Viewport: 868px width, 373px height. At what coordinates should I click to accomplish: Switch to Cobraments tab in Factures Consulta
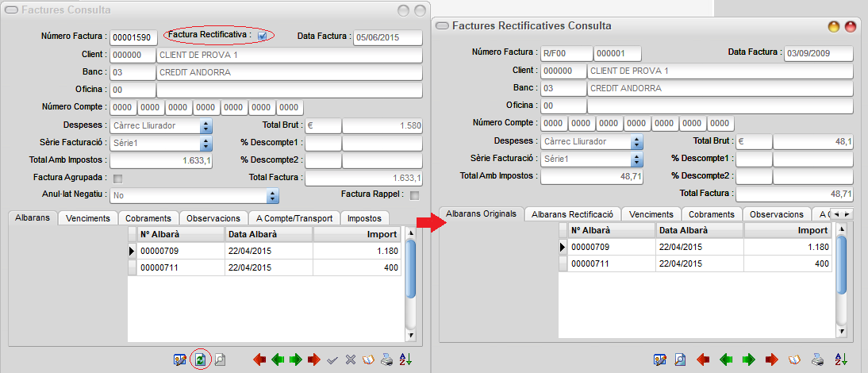[x=148, y=218]
